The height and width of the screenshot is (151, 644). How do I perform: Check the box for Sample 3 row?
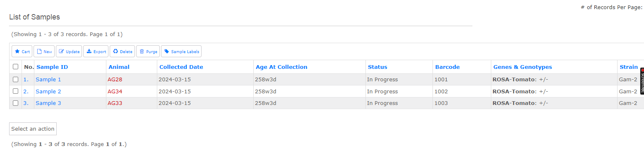(x=16, y=103)
